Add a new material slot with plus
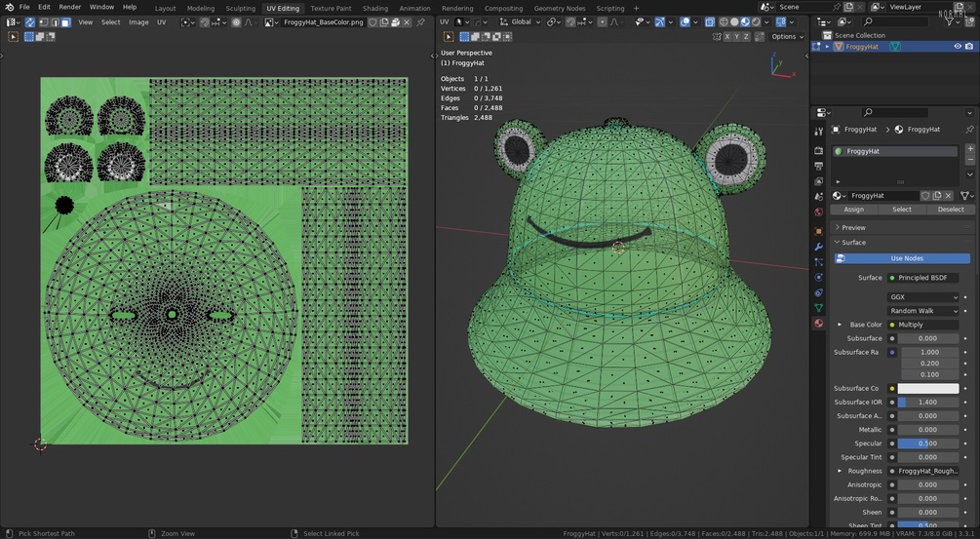Viewport: 980px width, 539px height. (970, 149)
